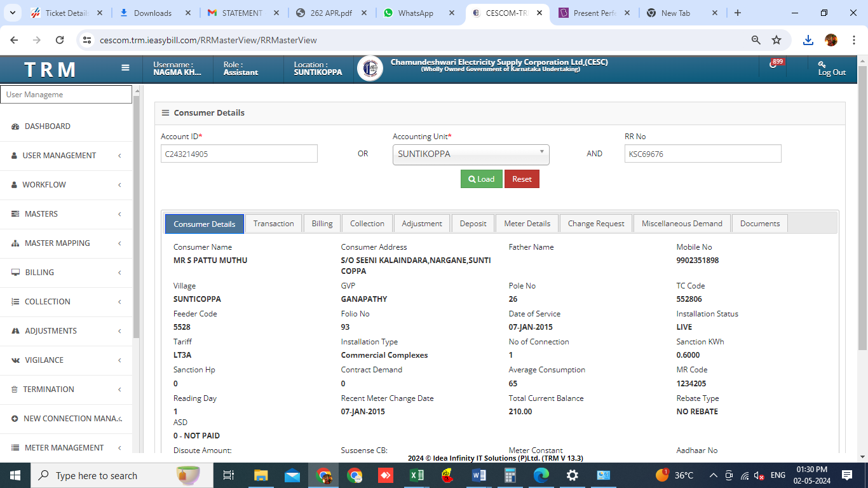Viewport: 868px width, 488px height.
Task: Click the Log Out key icon
Action: pos(822,64)
